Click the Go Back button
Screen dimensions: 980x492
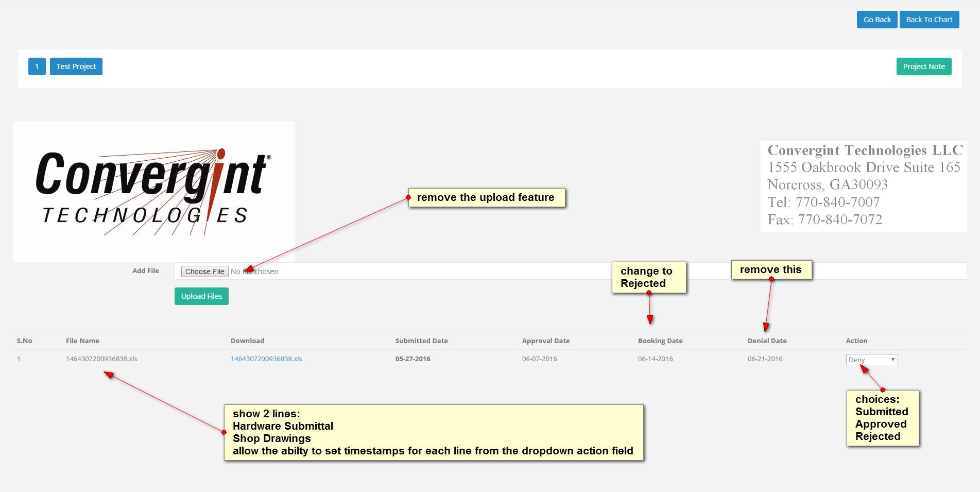point(877,20)
